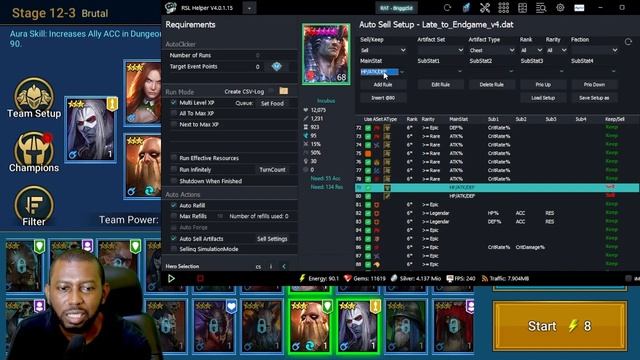640x360 pixels.
Task: Click the Set Food queue button
Action: coord(272,103)
